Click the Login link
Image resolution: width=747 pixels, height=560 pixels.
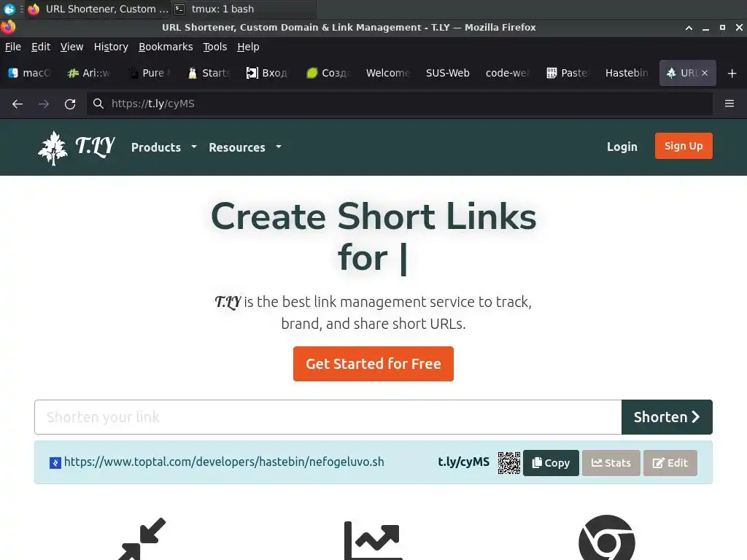point(622,147)
